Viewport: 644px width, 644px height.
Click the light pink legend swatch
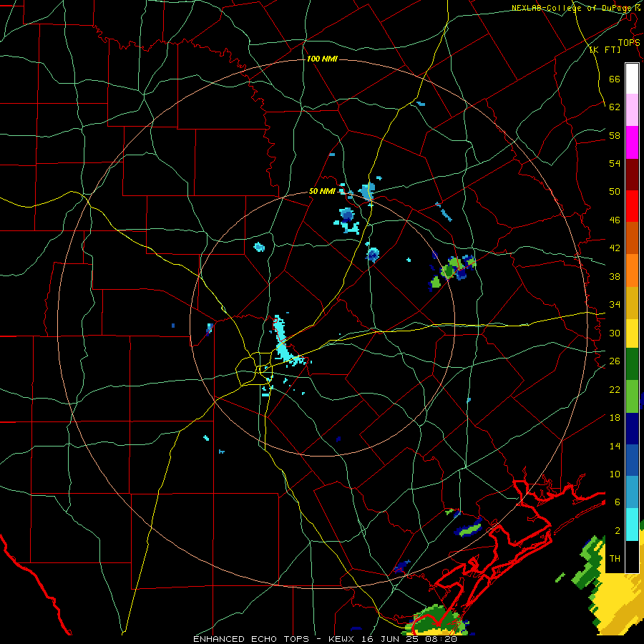click(632, 110)
